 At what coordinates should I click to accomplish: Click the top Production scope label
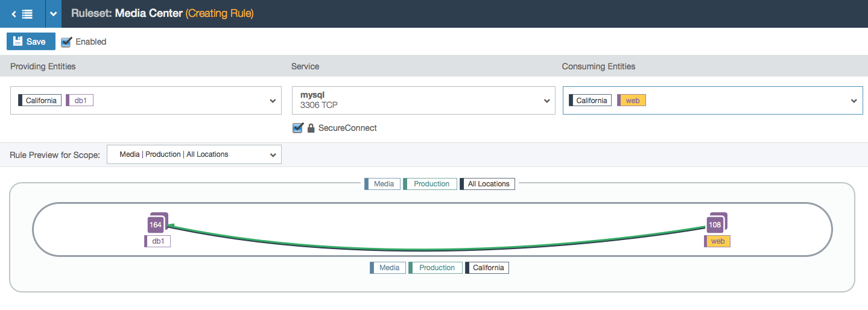click(x=430, y=184)
